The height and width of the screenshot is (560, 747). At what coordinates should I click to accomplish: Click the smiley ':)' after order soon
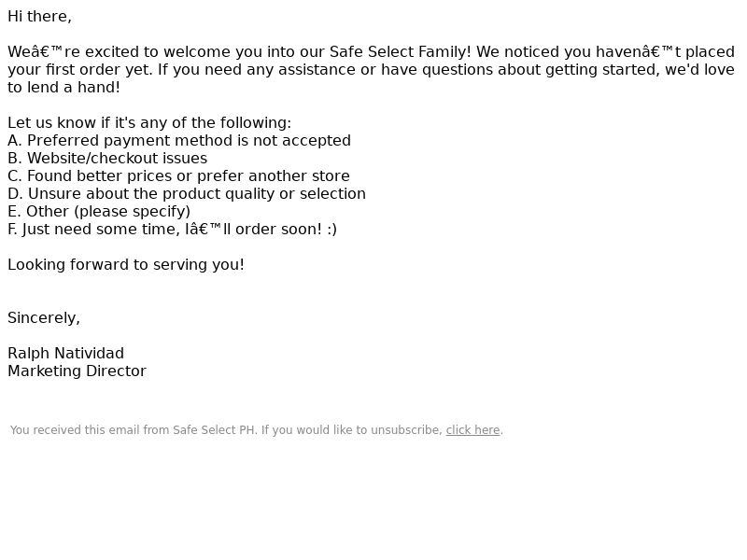[331, 229]
